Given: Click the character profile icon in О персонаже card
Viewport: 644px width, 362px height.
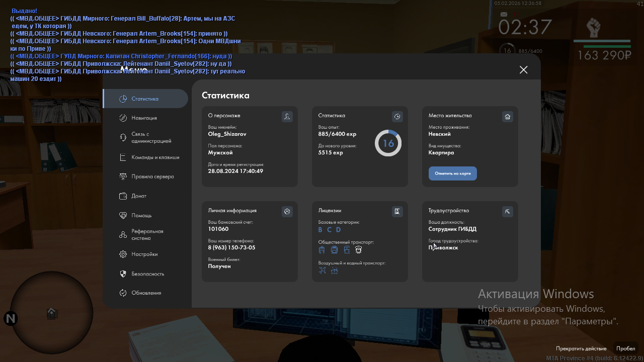Looking at the screenshot, I should tap(287, 117).
